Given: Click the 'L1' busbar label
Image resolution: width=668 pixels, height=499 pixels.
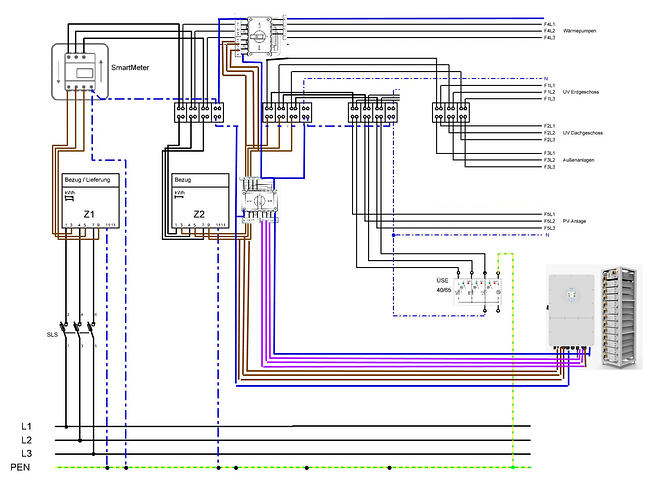Looking at the screenshot, I should point(26,426).
